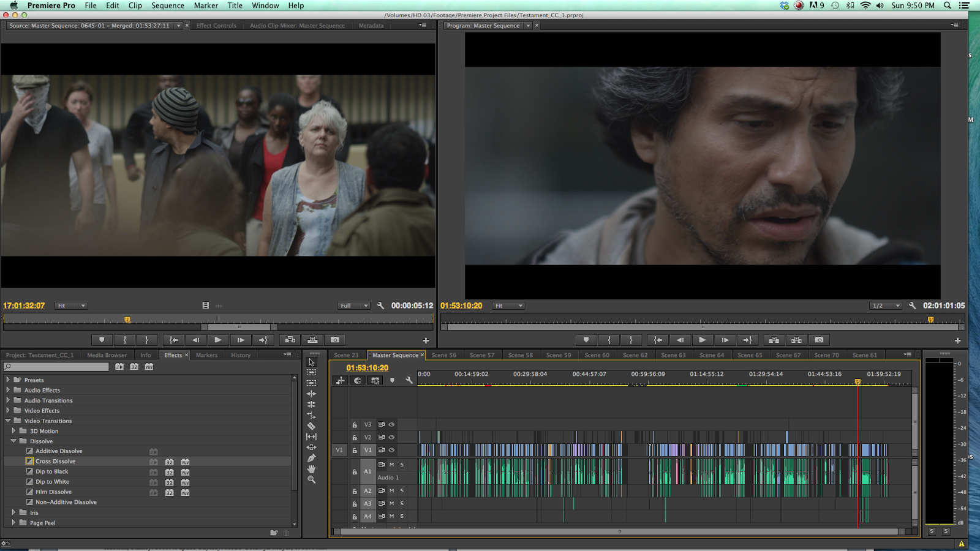Pick the Zoom tool magnifier

click(311, 480)
